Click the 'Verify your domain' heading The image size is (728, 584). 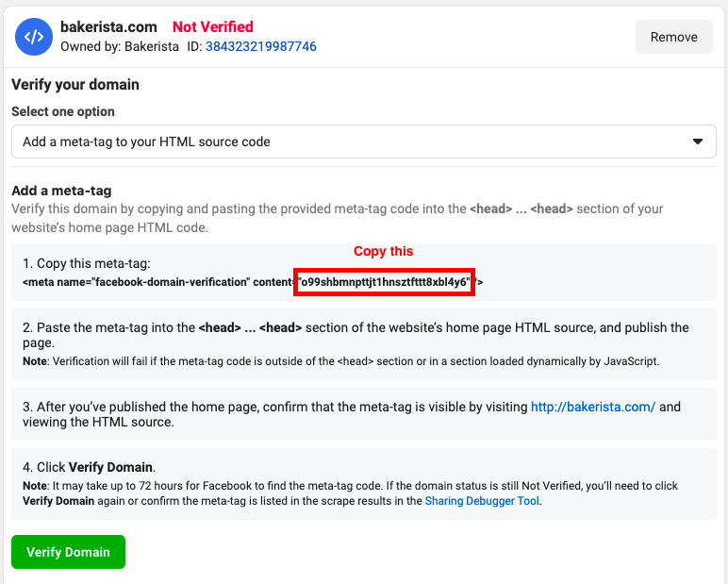click(75, 85)
